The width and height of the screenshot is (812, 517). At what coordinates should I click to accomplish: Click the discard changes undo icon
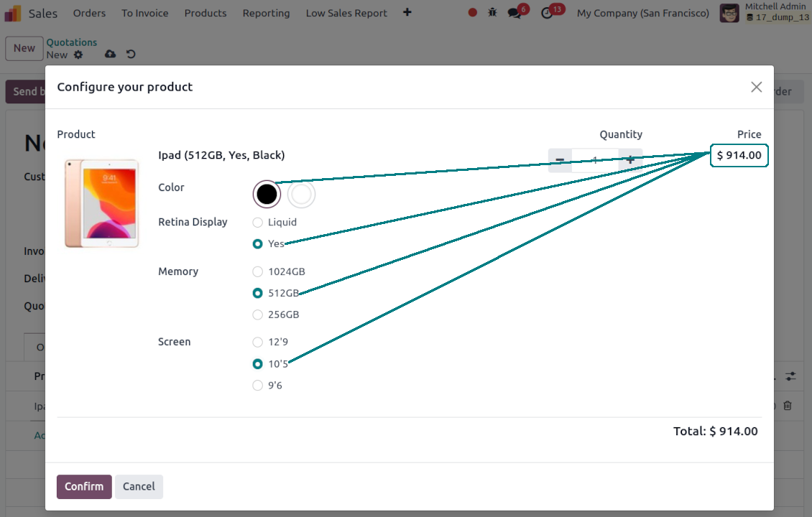pos(131,55)
